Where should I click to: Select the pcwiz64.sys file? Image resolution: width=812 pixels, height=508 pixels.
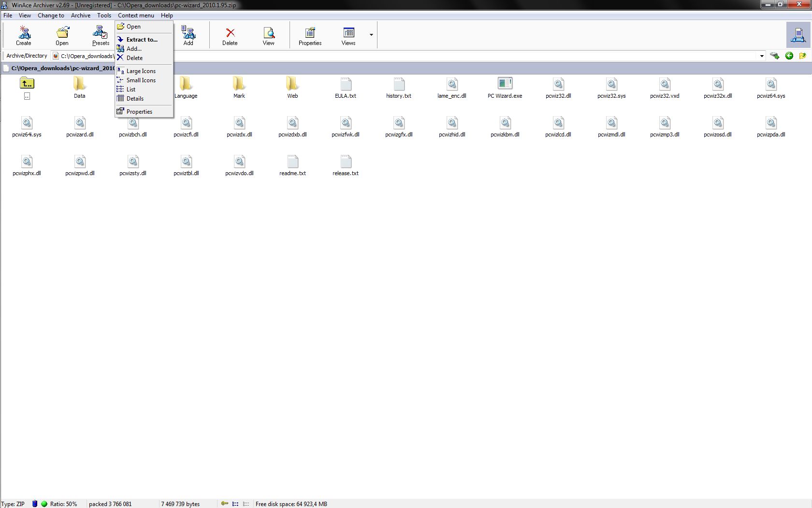pyautogui.click(x=771, y=88)
